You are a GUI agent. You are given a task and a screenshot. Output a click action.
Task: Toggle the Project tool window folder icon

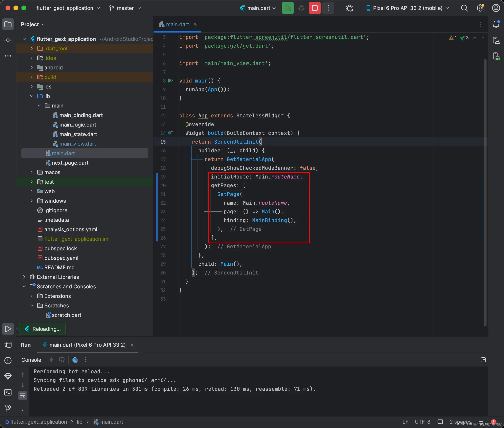tap(8, 24)
